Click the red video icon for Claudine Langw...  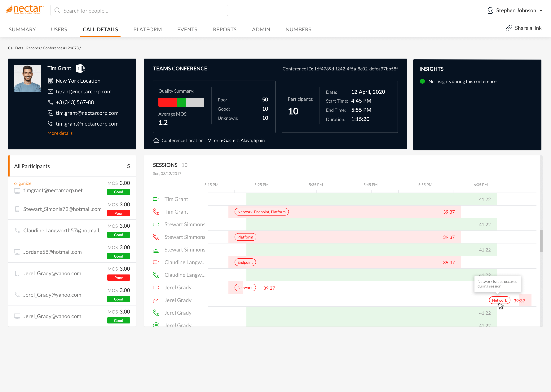[x=156, y=262]
